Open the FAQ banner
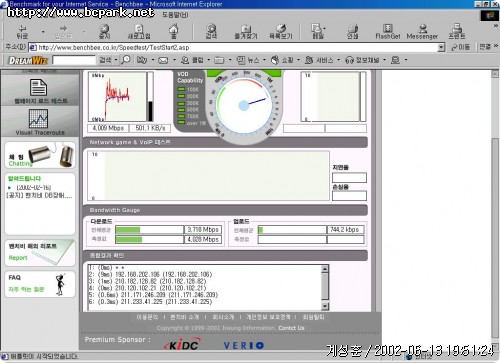The image size is (500, 363). [x=40, y=284]
